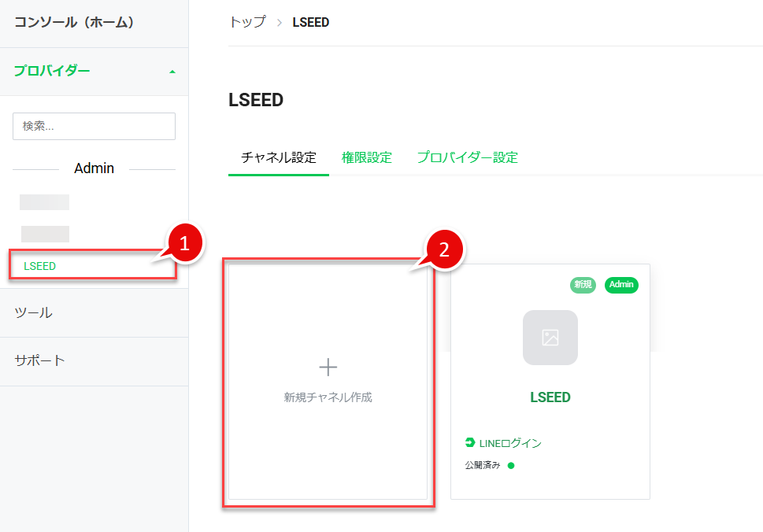Select the LSEED provider in the sidebar
The height and width of the screenshot is (532, 763).
tap(38, 266)
